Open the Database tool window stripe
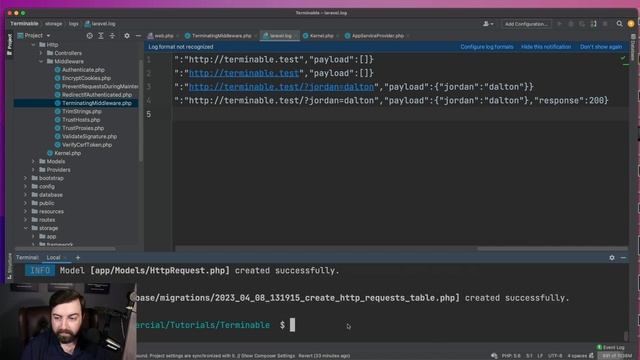This screenshot has width=640, height=360. coord(633,47)
